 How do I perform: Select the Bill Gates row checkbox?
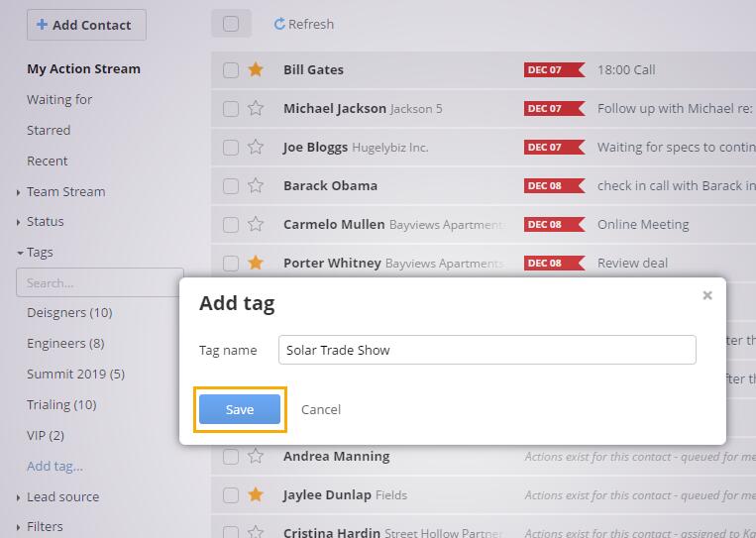231,70
